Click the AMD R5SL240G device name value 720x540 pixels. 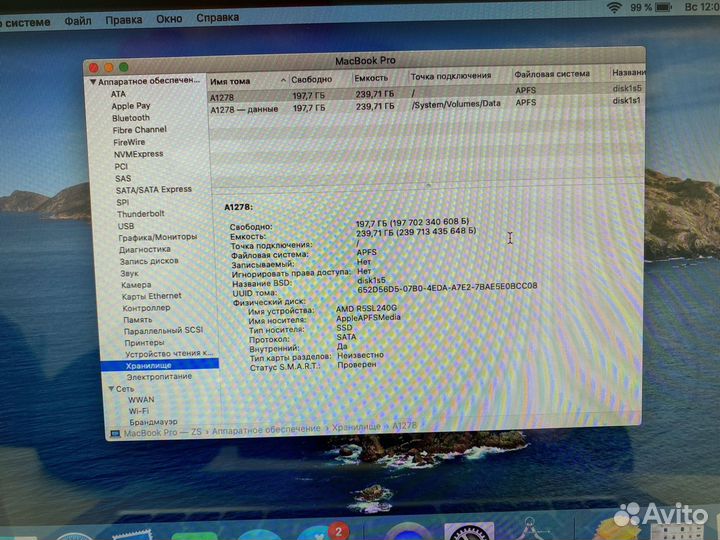click(366, 309)
